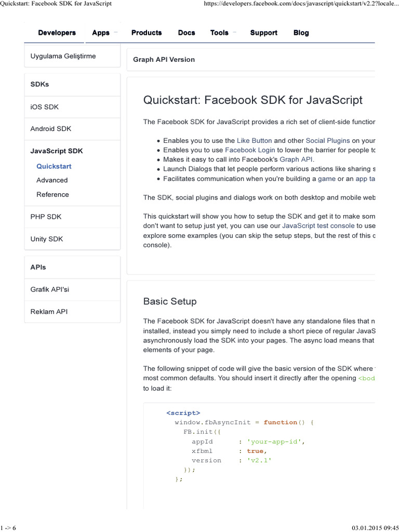
Task: Open the Unity SDK sidebar entry
Action: pos(73,239)
